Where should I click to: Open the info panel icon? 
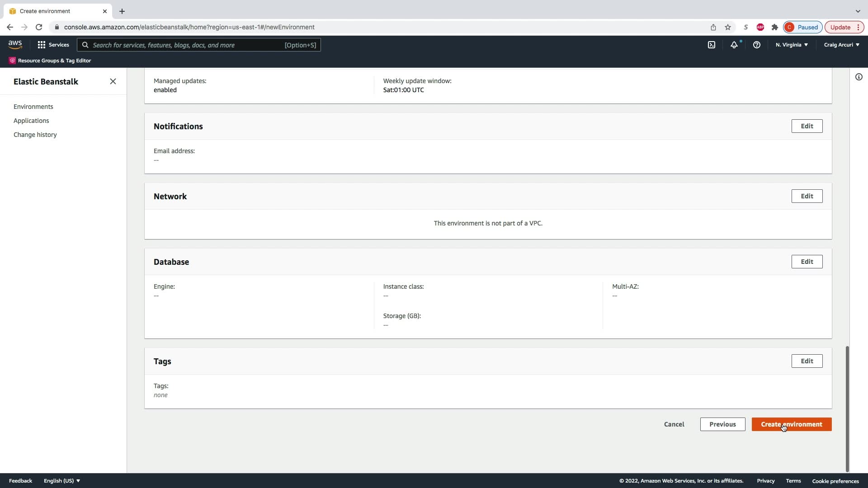pyautogui.click(x=859, y=77)
